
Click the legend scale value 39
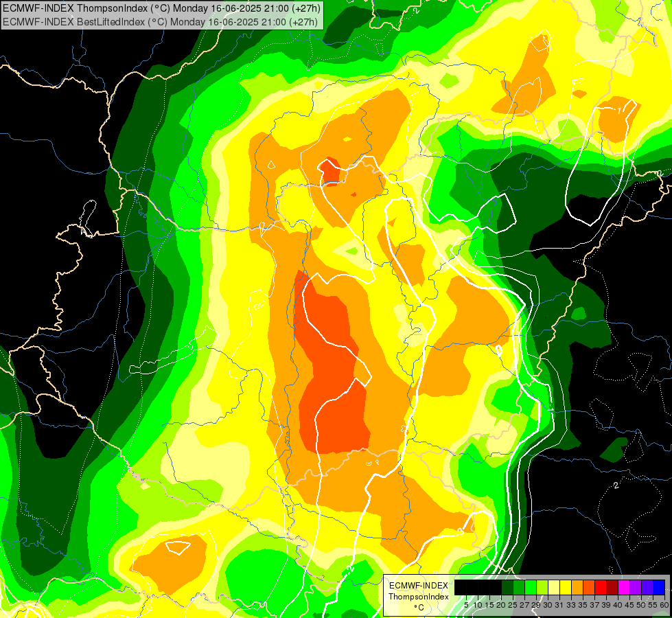606,605
